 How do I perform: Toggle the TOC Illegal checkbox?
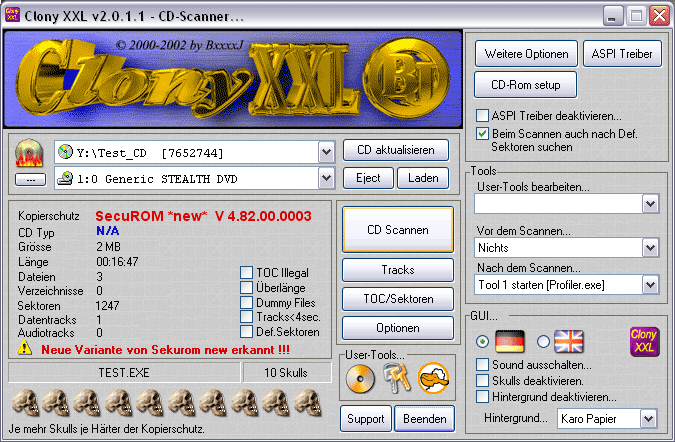[246, 272]
